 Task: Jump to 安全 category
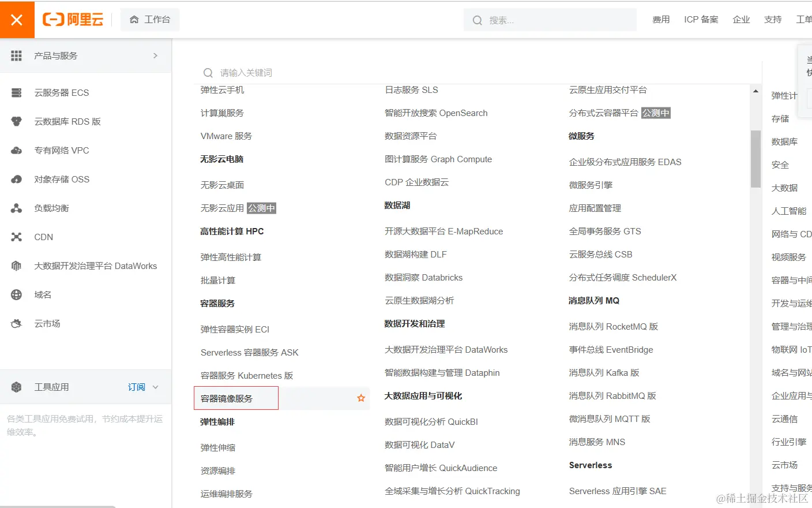click(x=780, y=165)
